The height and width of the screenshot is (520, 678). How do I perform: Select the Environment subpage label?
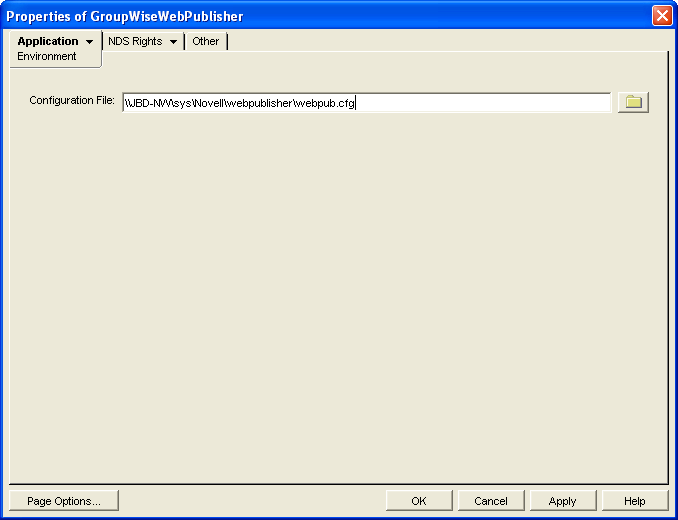coord(47,56)
